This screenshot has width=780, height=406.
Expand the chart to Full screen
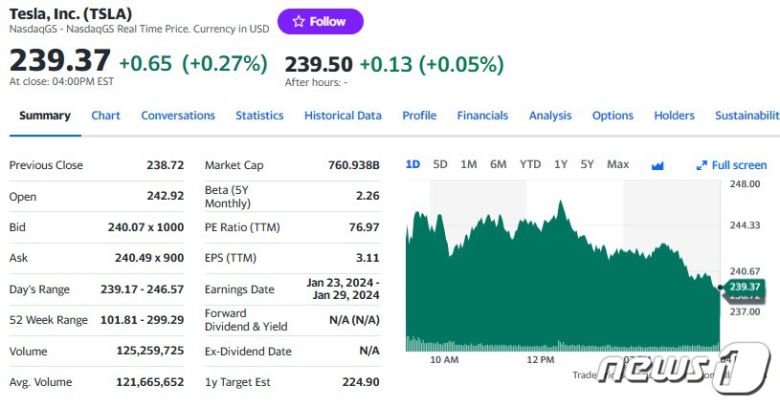pos(732,165)
